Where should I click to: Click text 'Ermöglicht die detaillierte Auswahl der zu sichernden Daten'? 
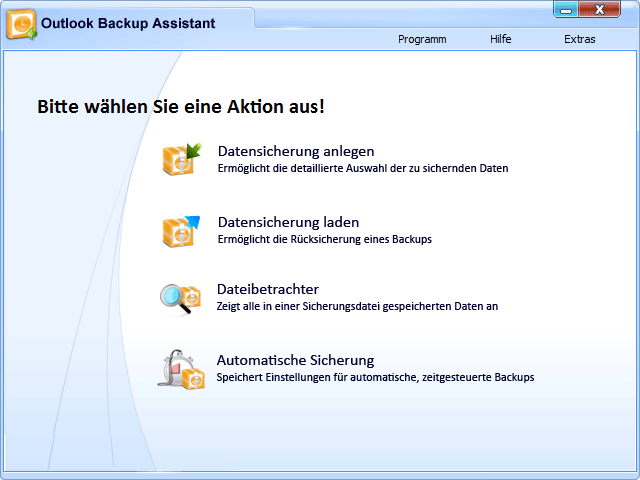point(363,169)
